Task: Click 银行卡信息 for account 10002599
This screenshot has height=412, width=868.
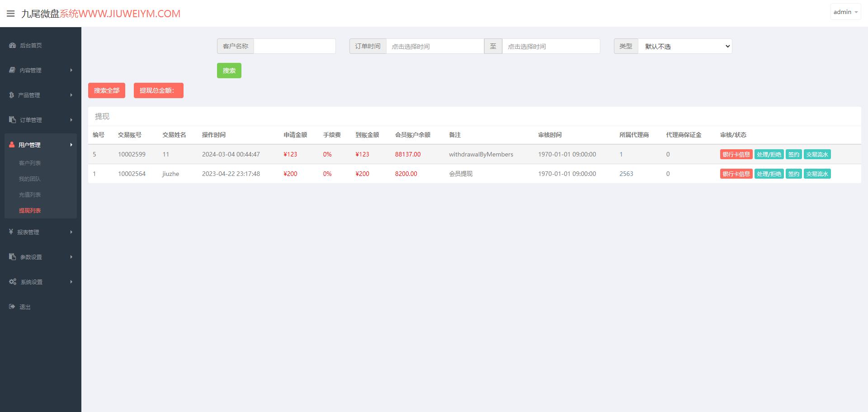Action: pos(736,154)
